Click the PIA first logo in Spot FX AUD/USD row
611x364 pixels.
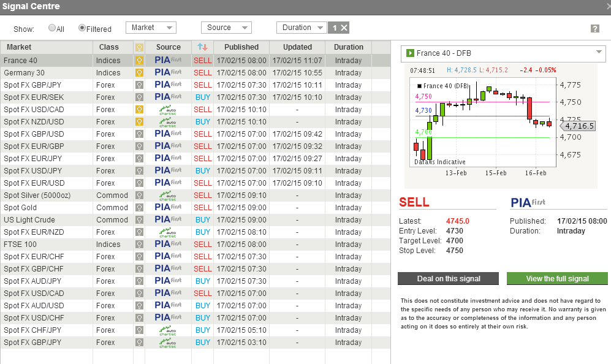[x=168, y=305]
